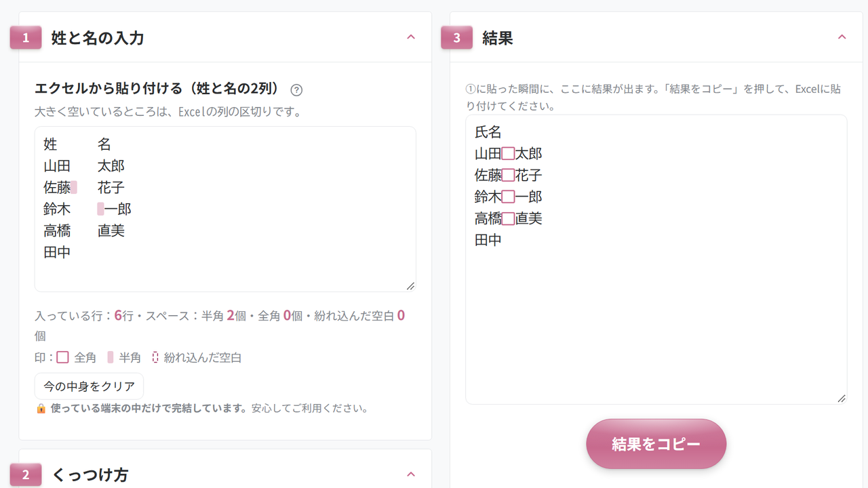Collapse the 結果 section chevron
The image size is (868, 488).
coord(842,37)
